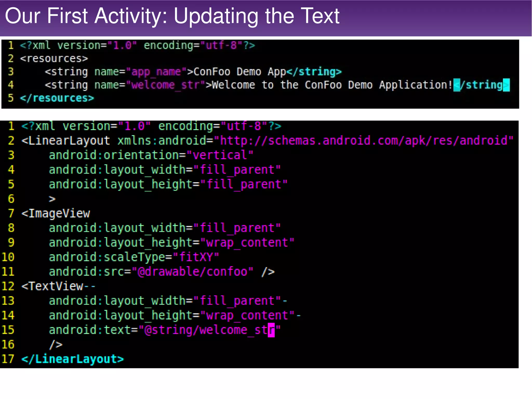532x399 pixels.
Task: Click layout_height="wrap_content" on line 9
Action: click(172, 243)
